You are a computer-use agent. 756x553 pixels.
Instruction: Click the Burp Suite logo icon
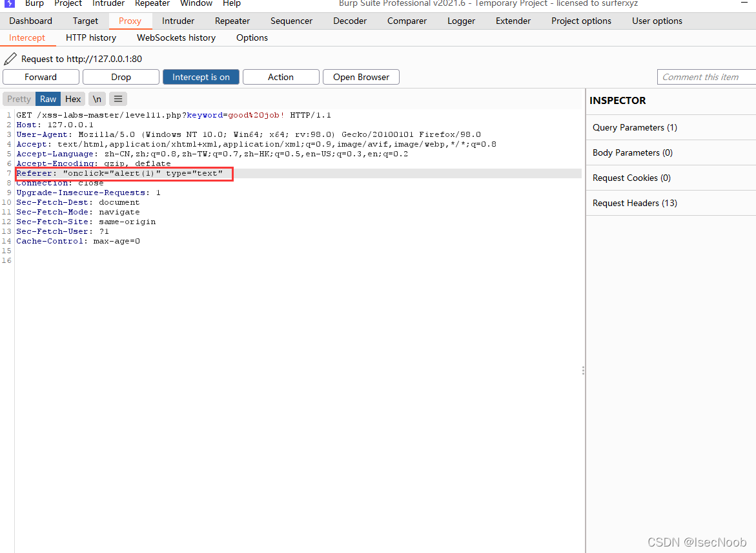pyautogui.click(x=10, y=3)
